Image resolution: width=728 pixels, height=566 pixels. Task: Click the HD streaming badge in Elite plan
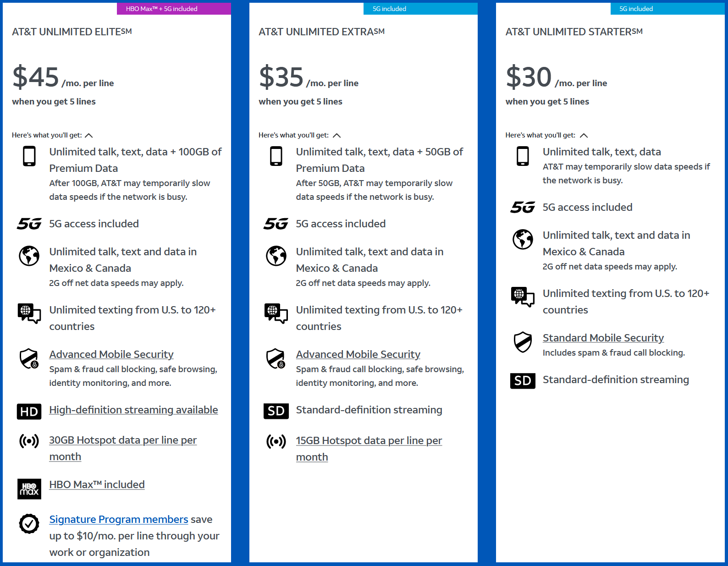pos(29,412)
